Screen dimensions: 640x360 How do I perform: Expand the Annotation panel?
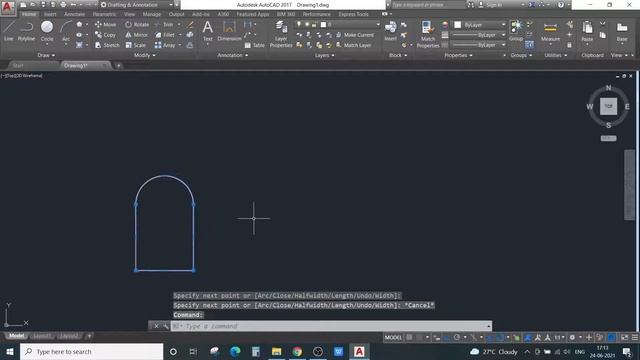point(233,55)
